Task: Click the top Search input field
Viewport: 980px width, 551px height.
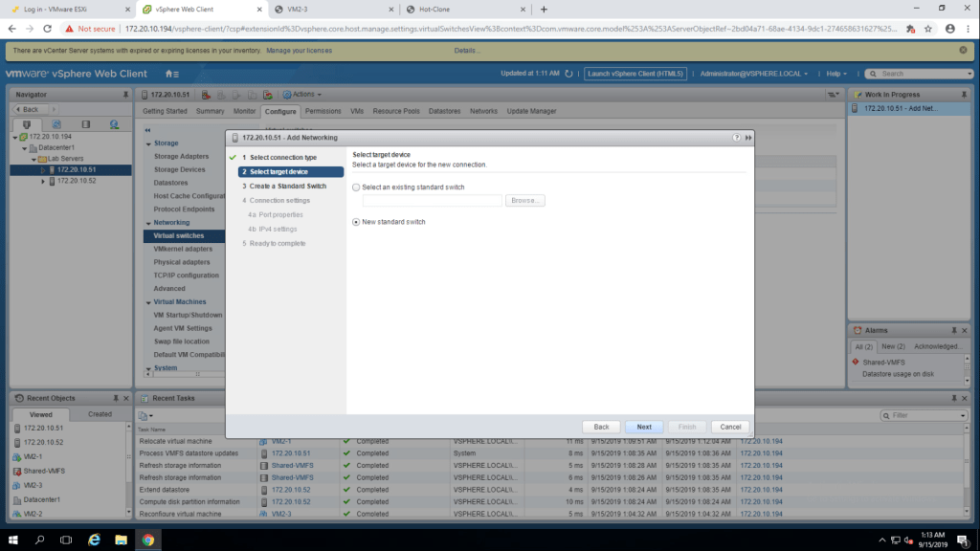Action: point(919,74)
